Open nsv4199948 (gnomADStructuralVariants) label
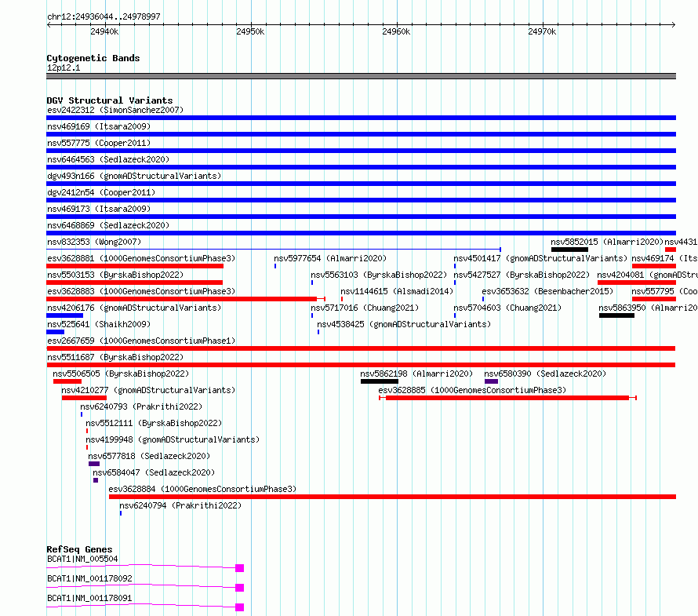The height and width of the screenshot is (616, 698). 173,439
